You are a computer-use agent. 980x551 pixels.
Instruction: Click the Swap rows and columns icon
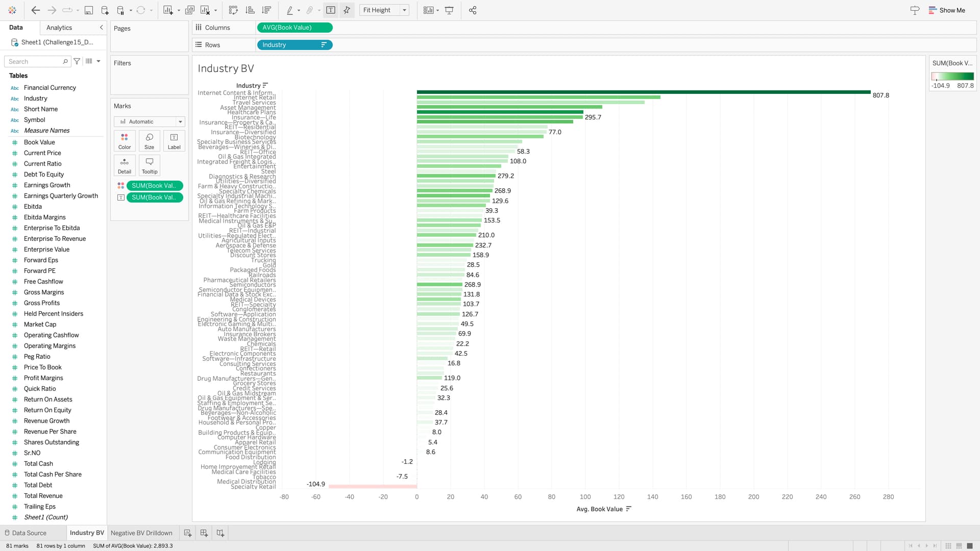(x=233, y=10)
